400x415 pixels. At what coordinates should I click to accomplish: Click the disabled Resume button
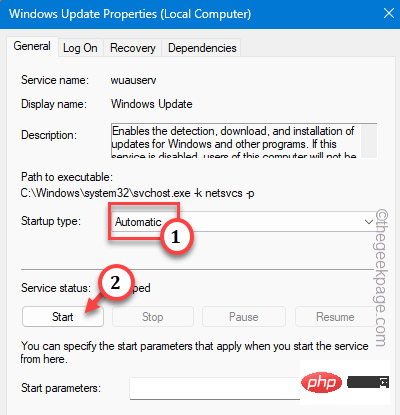[335, 316]
